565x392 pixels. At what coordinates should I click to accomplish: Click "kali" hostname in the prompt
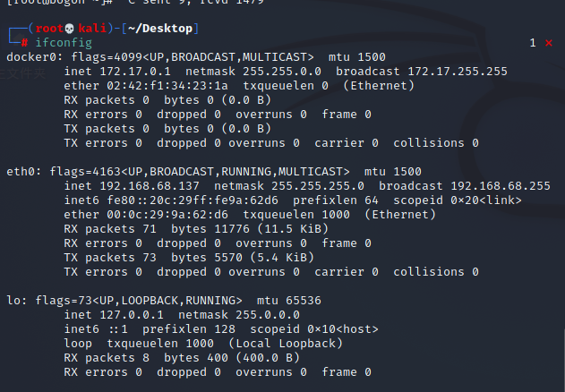(92, 29)
